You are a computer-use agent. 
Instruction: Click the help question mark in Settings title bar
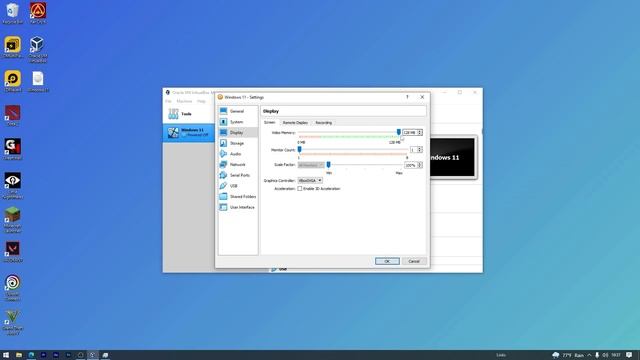407,97
